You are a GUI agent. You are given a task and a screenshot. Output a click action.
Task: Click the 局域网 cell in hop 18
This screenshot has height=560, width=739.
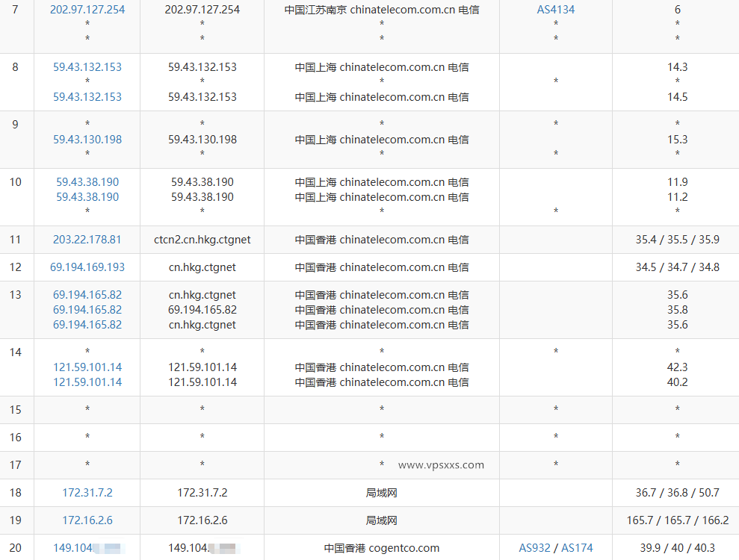(382, 493)
